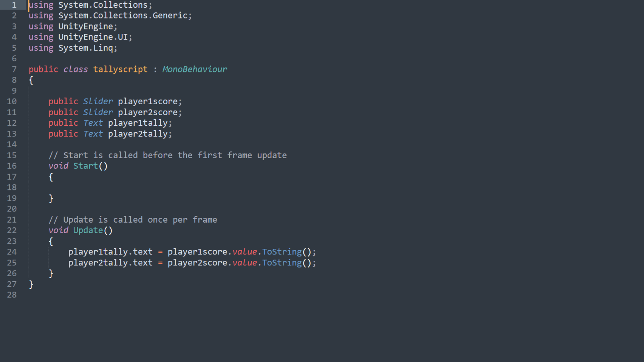Screen dimensions: 644x362
Task: Click line number 1 in gutter
Action: [x=14, y=5]
